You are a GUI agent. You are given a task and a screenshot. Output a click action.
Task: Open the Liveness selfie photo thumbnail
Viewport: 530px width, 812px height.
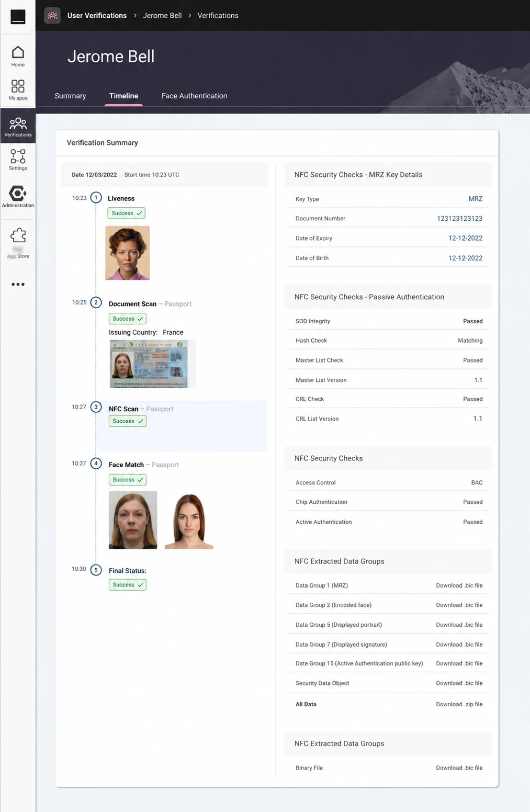128,253
